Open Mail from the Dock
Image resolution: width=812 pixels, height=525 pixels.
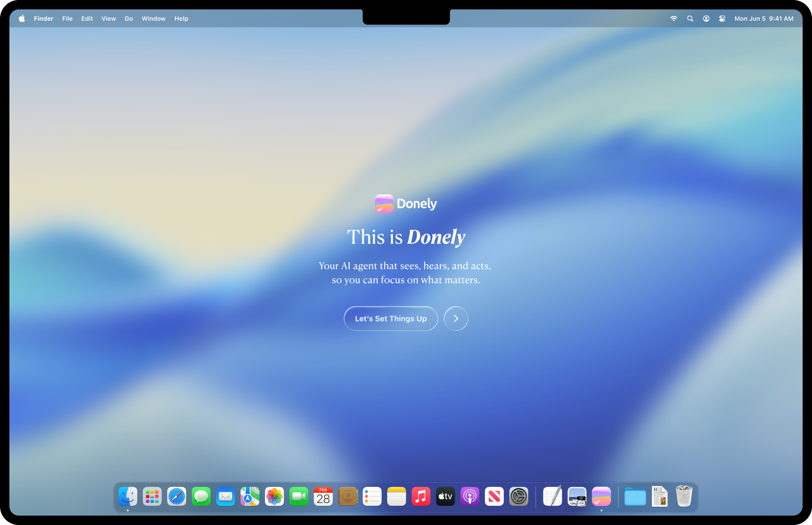(x=226, y=496)
